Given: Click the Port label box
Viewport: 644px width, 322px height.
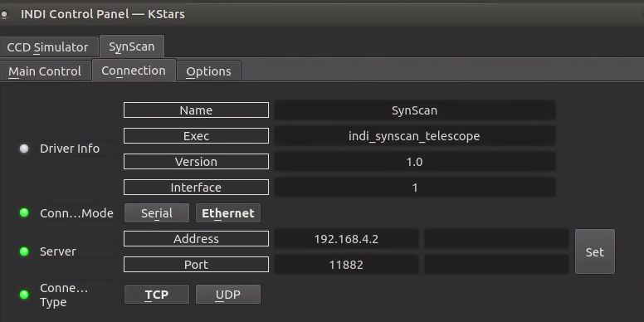Looking at the screenshot, I should pos(197,265).
